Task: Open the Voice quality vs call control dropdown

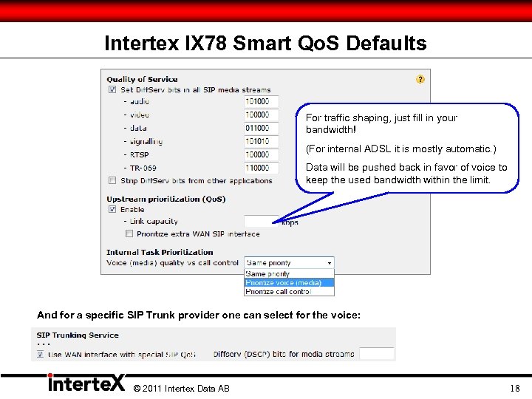Action: tap(289, 263)
